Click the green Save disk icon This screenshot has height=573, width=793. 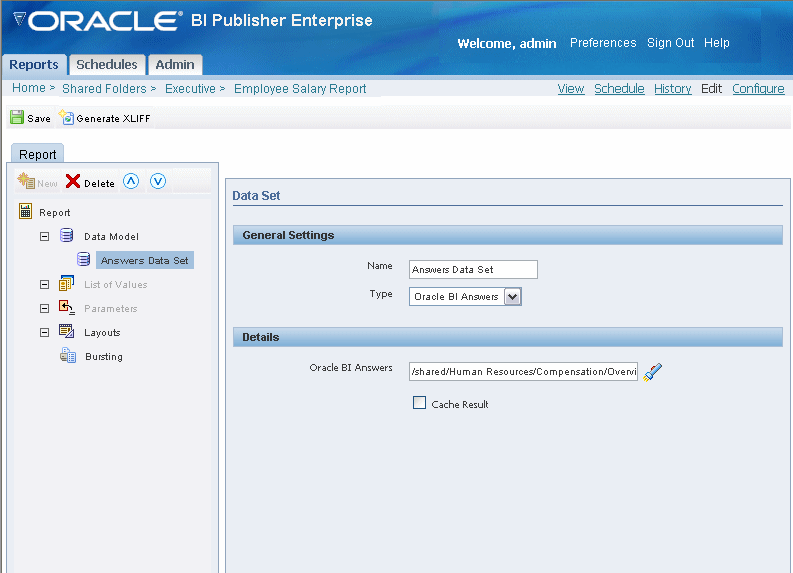pyautogui.click(x=17, y=117)
